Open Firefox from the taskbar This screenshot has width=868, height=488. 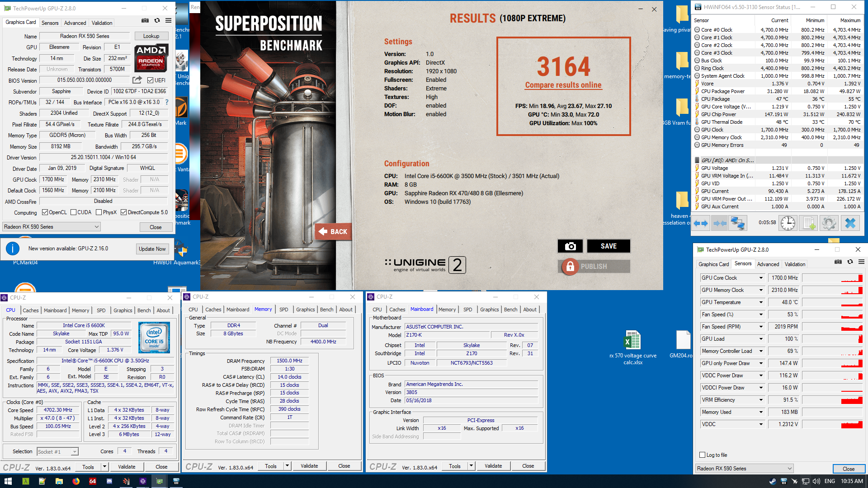75,481
